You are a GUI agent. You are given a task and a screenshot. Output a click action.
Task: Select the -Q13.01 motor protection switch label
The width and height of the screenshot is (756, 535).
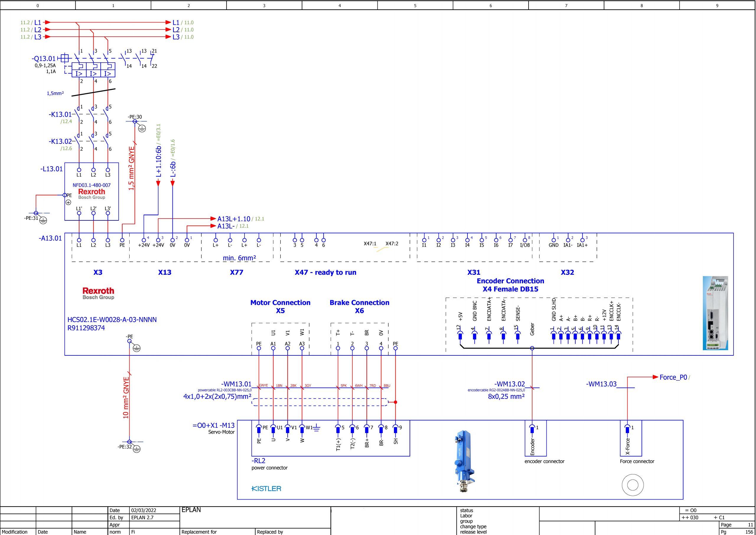tap(43, 58)
